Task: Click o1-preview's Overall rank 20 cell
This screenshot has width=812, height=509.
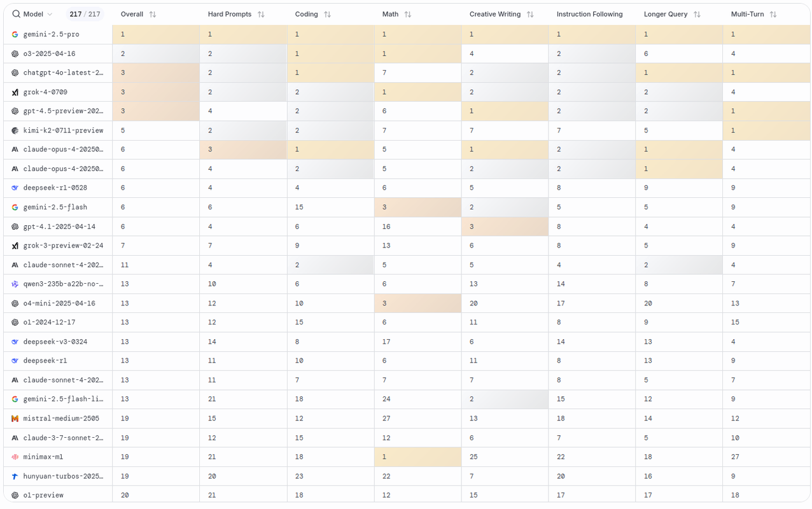Action: pyautogui.click(x=156, y=495)
